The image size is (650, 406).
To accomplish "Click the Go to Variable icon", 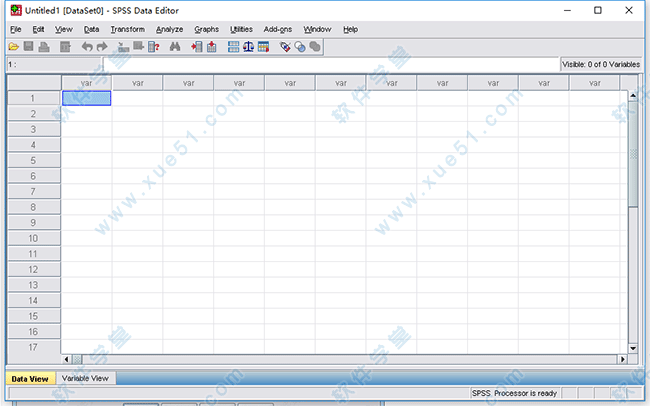I will 138,47.
